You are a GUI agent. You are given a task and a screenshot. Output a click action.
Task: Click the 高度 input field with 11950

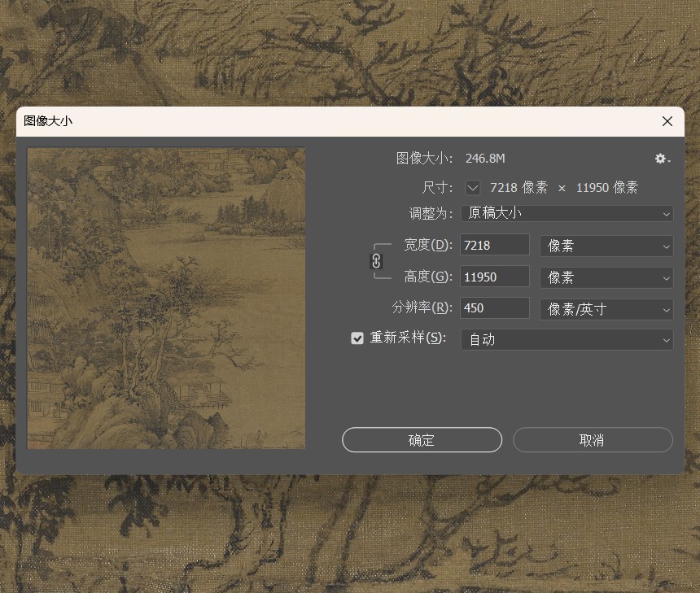[x=495, y=277]
